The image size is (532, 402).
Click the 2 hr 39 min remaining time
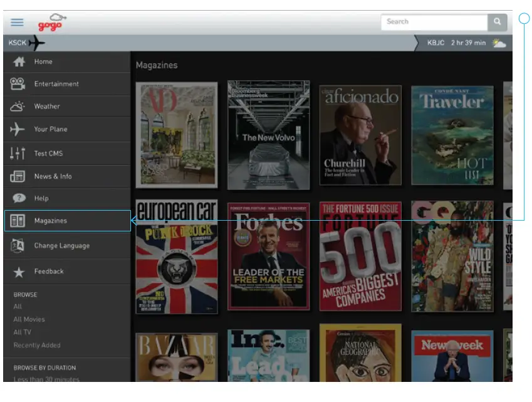point(468,43)
